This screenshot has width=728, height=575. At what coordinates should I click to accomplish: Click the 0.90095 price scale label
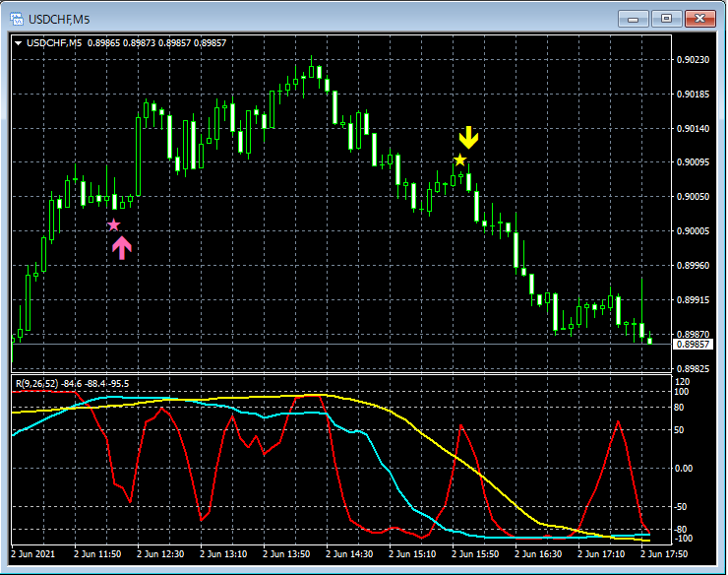pos(693,162)
